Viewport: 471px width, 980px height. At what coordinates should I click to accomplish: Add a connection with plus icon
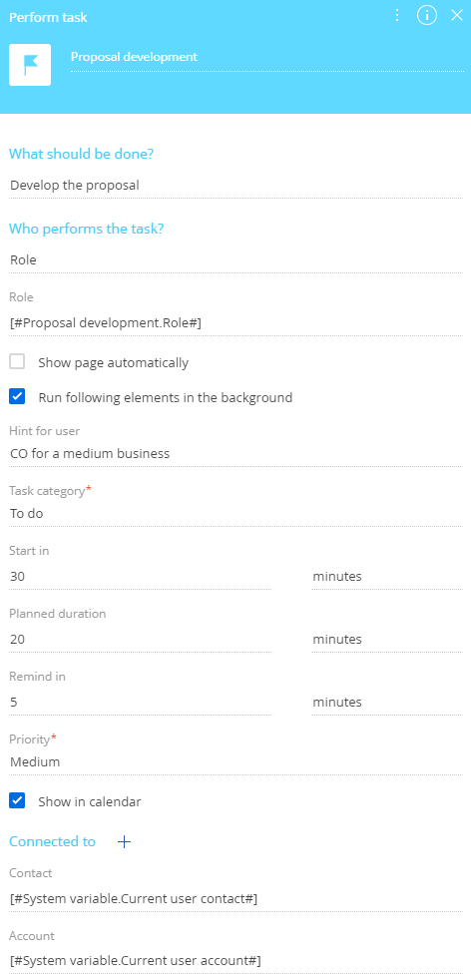click(x=125, y=842)
